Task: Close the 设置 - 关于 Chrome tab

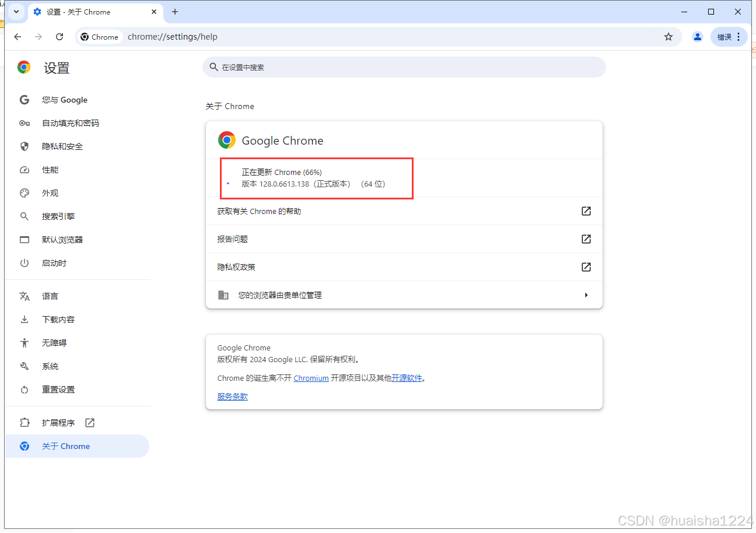Action: tap(154, 12)
